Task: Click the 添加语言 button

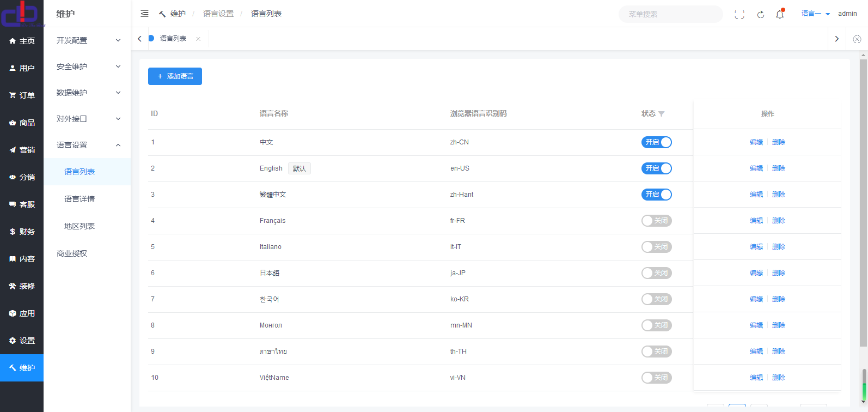Action: [175, 76]
